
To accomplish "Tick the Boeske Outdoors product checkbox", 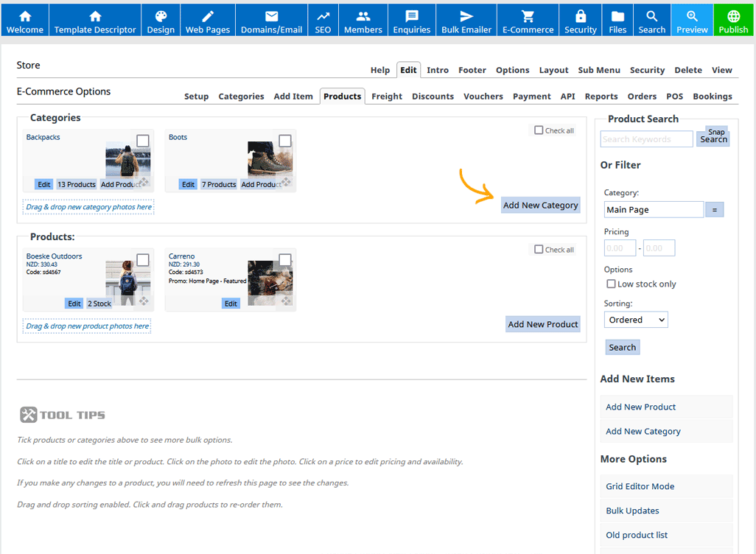I will click(143, 260).
